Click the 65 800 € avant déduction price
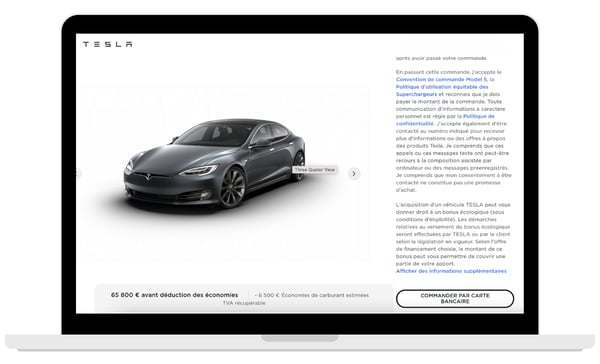This screenshot has width=600, height=364. [x=174, y=295]
